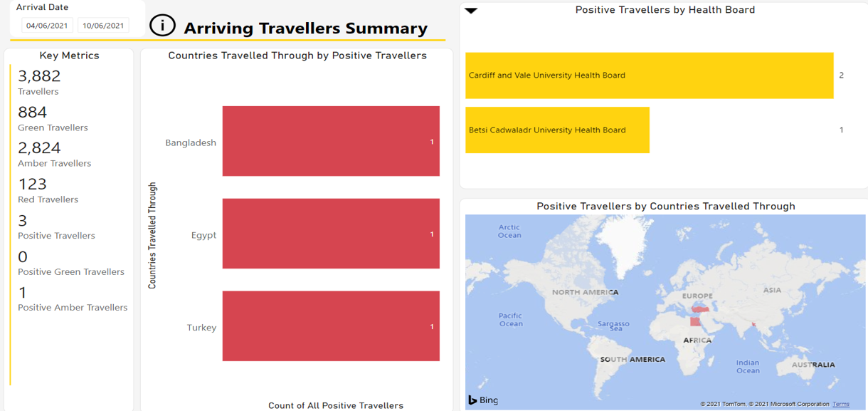The image size is (868, 411).
Task: Expand the drill-down arrow above the health board chart
Action: pyautogui.click(x=471, y=11)
